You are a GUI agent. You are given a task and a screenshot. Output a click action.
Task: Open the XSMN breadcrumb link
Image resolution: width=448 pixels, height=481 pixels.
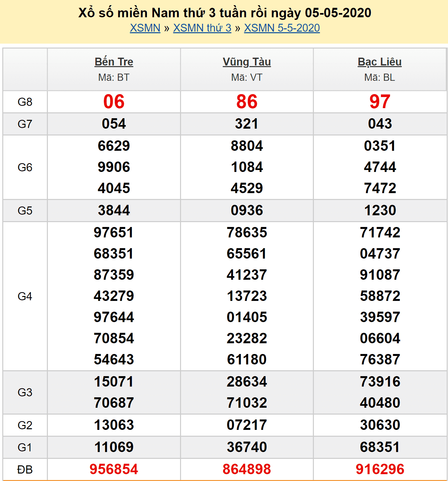tap(145, 28)
